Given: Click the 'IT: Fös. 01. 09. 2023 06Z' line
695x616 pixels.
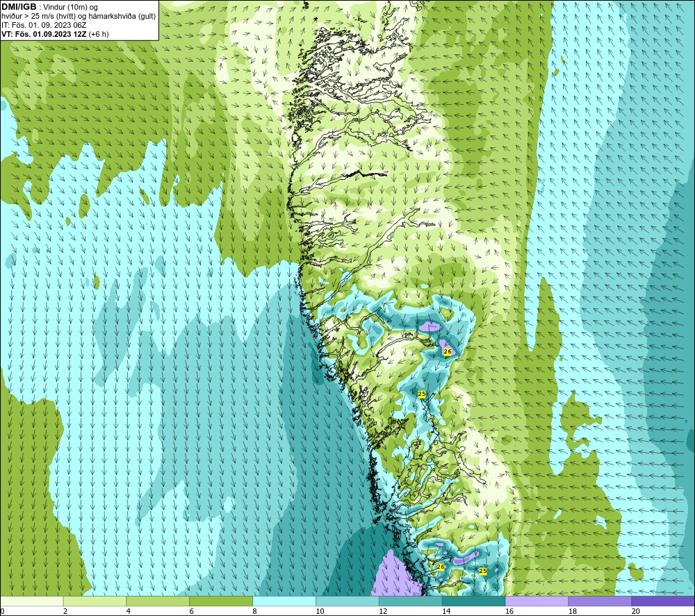Looking at the screenshot, I should [44, 25].
